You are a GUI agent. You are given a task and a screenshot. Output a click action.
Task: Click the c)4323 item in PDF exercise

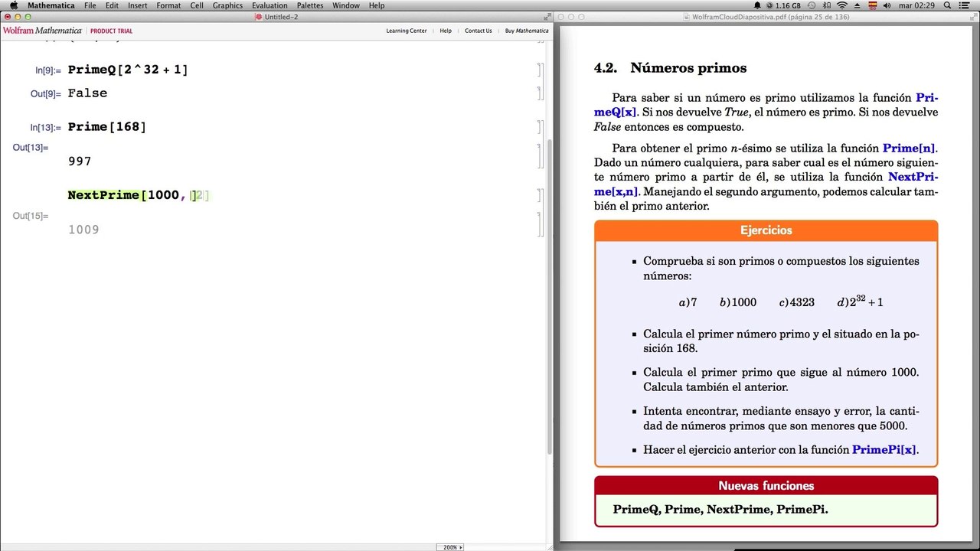point(797,302)
